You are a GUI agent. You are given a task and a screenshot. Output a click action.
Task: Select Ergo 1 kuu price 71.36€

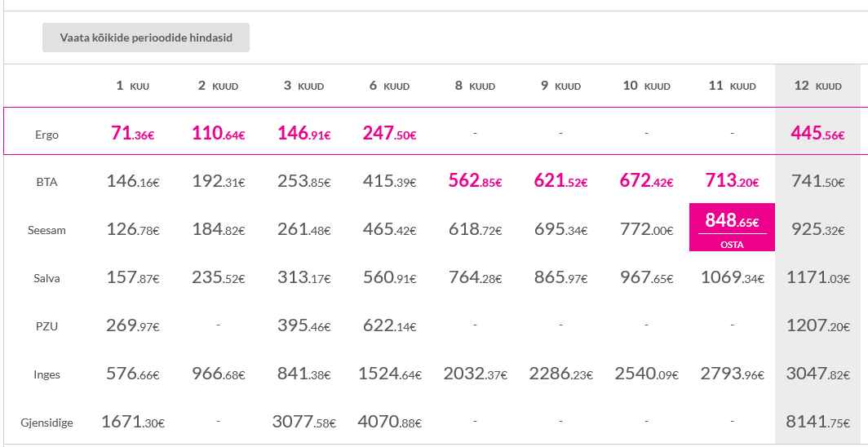tap(133, 133)
